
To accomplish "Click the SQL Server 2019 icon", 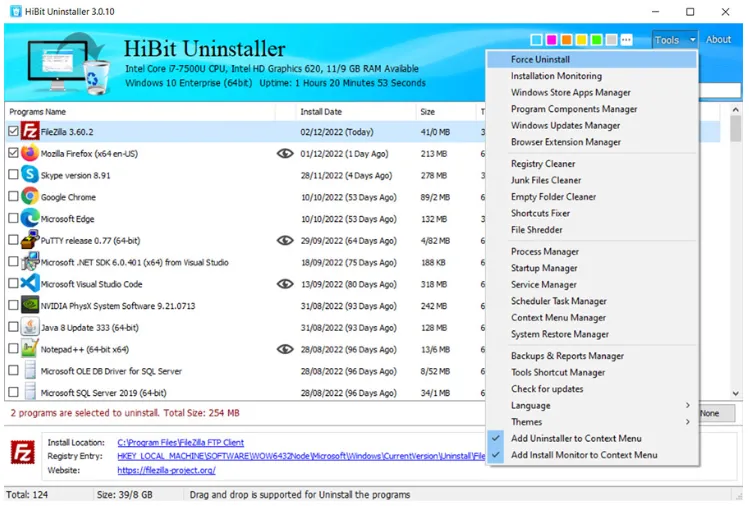I will click(x=30, y=392).
